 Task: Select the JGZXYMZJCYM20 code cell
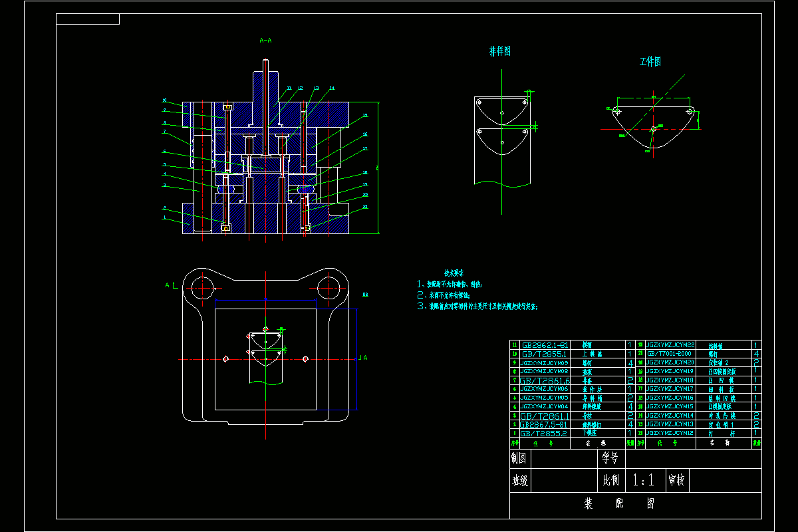[x=670, y=362]
